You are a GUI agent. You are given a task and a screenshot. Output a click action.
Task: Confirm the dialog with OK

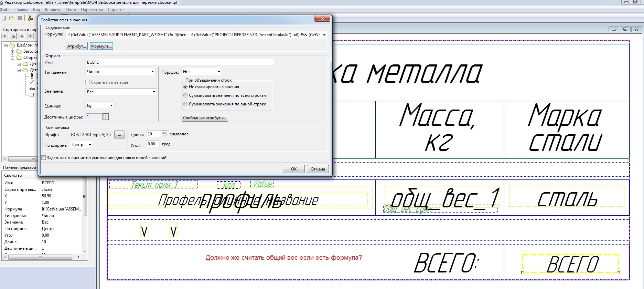click(294, 169)
